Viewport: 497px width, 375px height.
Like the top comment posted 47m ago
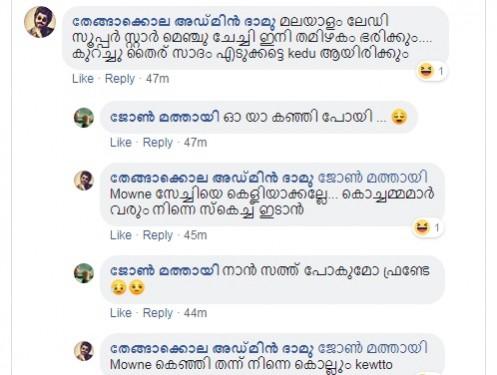click(x=83, y=79)
